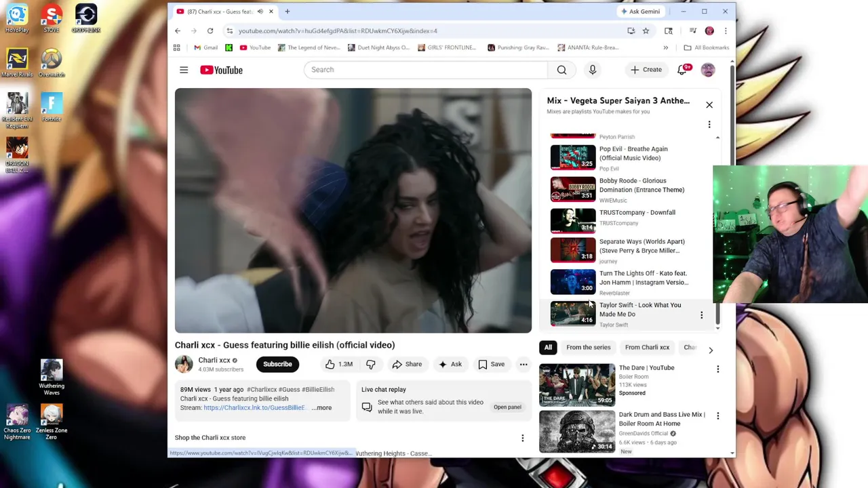The image size is (868, 488).
Task: Save video to playlist
Action: click(492, 364)
